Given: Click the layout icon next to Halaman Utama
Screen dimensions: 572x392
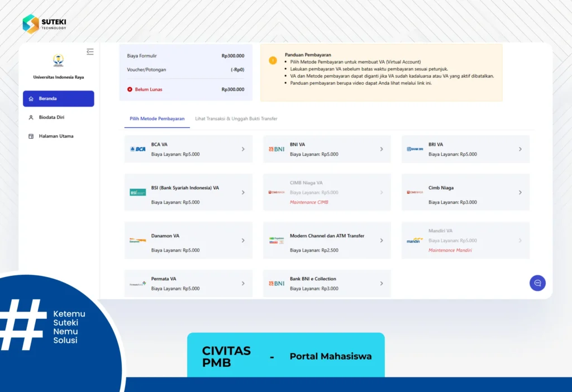Looking at the screenshot, I should point(31,136).
